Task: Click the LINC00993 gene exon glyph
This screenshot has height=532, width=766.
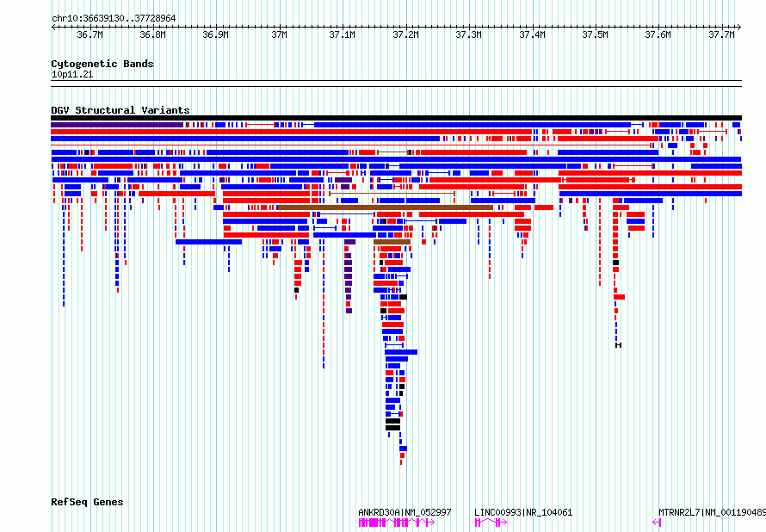Action: tap(491, 523)
